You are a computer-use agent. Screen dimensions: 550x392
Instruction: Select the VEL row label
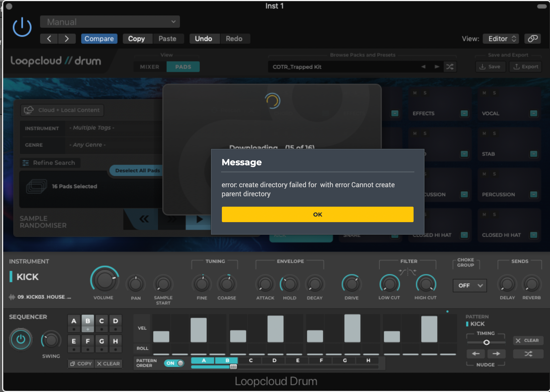coord(142,328)
